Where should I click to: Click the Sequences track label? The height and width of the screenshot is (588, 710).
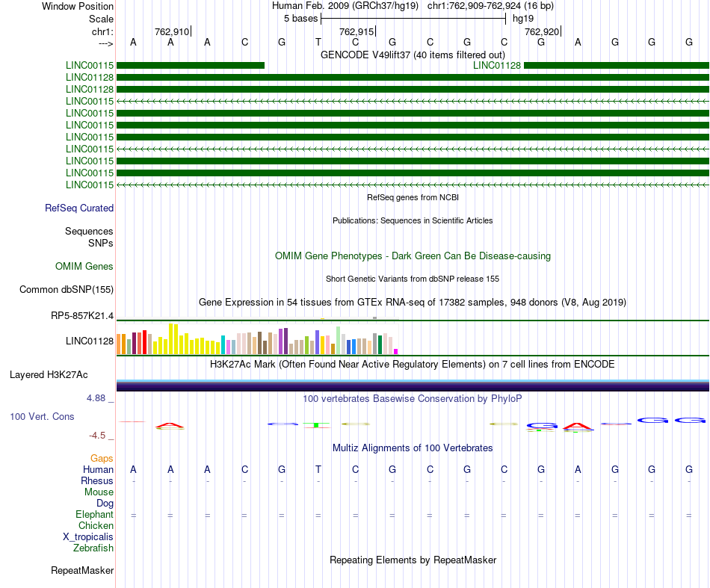[x=89, y=232]
